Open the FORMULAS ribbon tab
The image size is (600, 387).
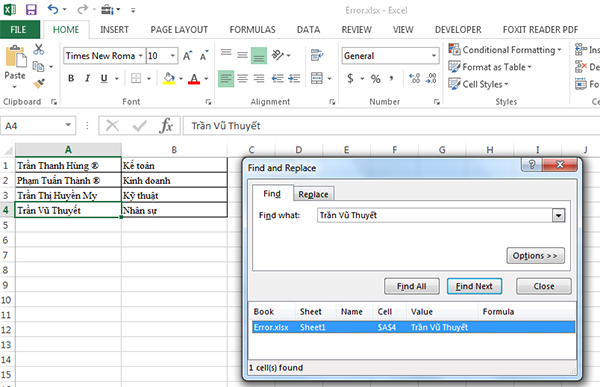click(252, 30)
